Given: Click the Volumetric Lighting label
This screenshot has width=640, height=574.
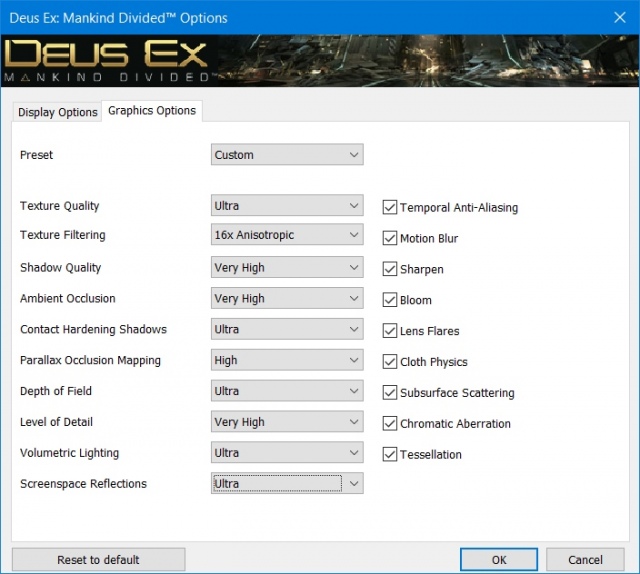Looking at the screenshot, I should pos(69,453).
